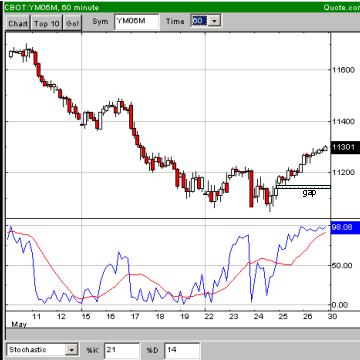Expand the Time interval dropdown arrow
Screen dimensions: 360x360
(215, 21)
